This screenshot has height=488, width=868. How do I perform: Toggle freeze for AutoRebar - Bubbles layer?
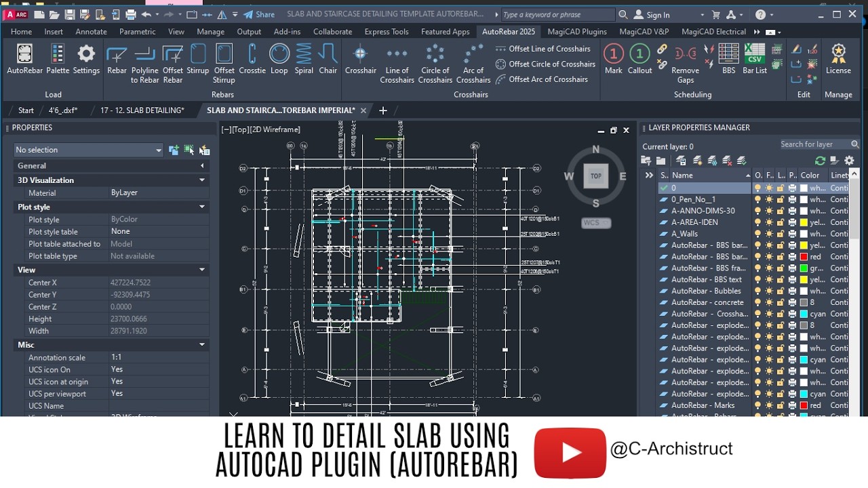[x=769, y=291]
